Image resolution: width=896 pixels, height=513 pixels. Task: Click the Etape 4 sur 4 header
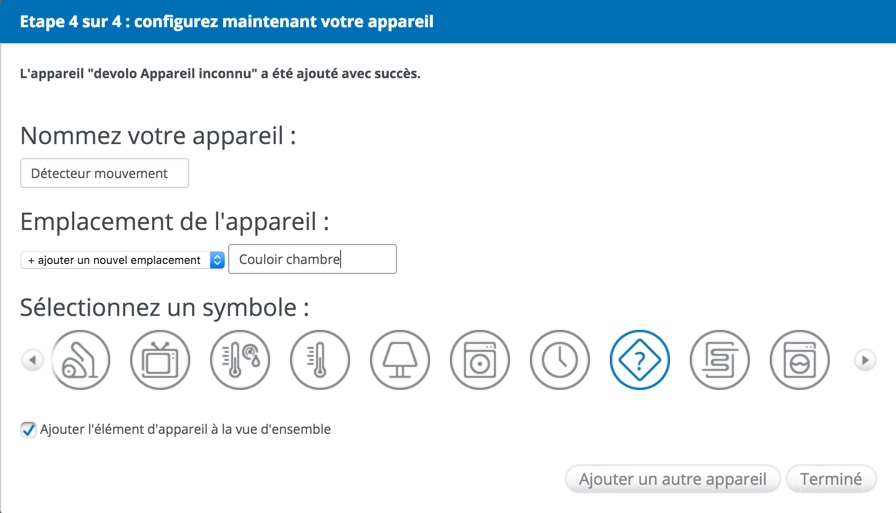pos(226,21)
